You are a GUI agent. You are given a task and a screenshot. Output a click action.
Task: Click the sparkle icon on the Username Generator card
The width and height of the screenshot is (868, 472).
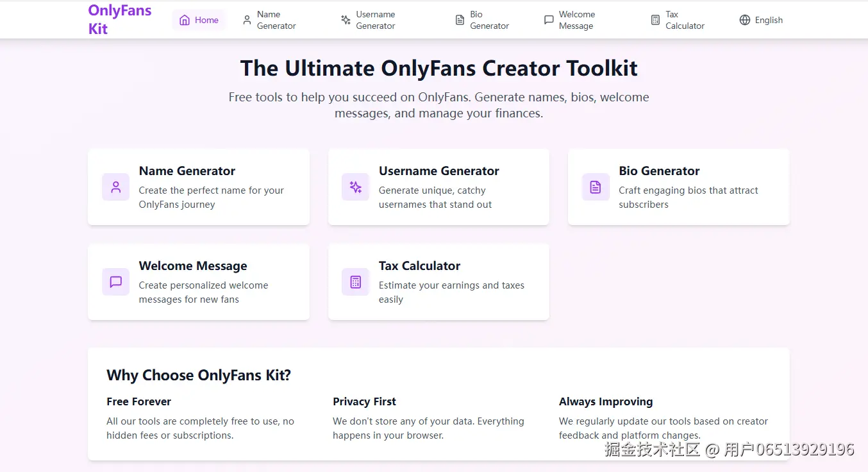point(356,187)
